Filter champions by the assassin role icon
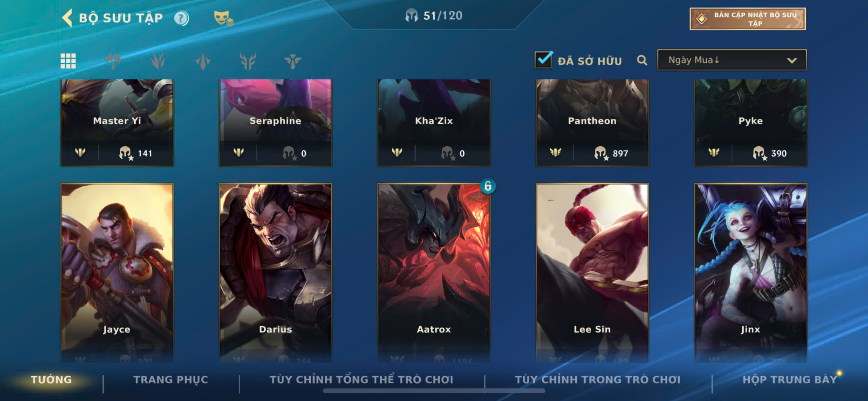The width and height of the screenshot is (868, 401). (203, 61)
